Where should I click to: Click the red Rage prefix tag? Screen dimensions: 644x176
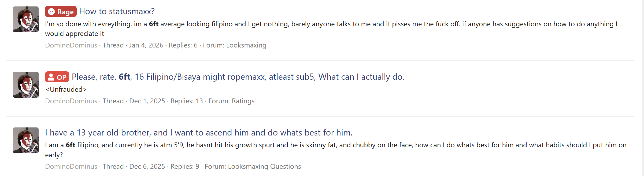[x=61, y=12]
